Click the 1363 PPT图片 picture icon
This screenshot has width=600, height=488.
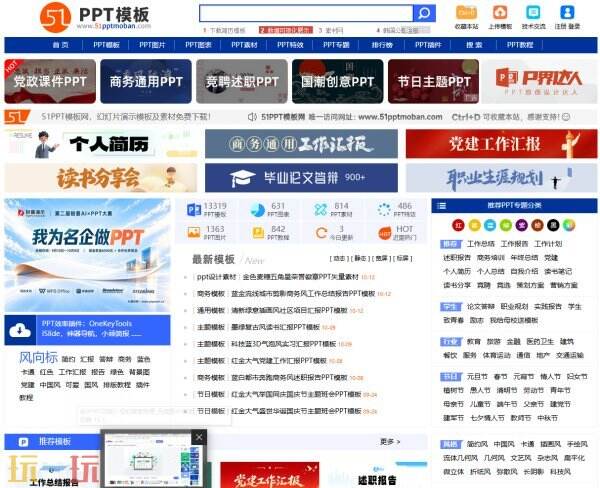point(194,233)
